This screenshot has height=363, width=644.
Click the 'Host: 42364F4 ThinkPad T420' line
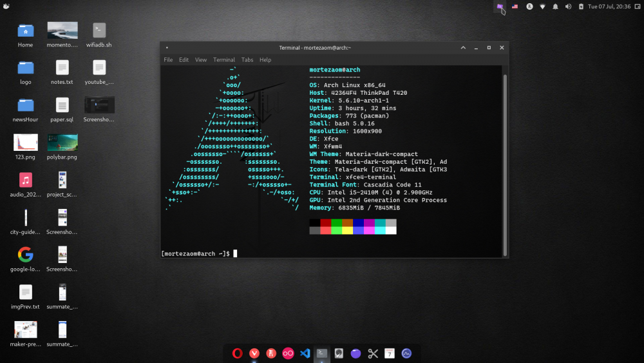coord(358,93)
